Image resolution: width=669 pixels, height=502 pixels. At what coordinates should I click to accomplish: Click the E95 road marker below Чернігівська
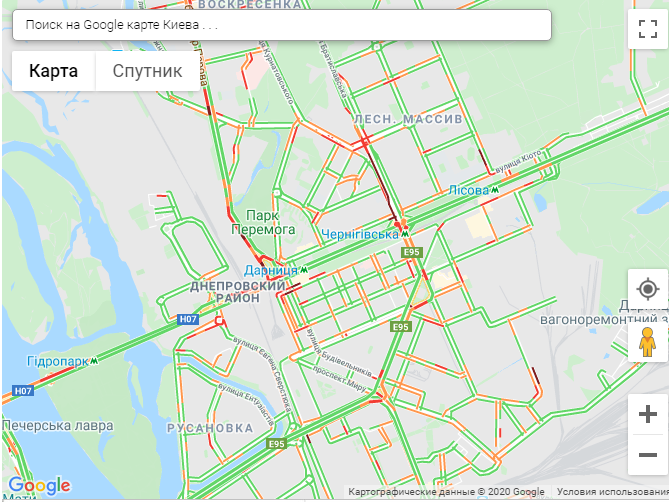[412, 252]
